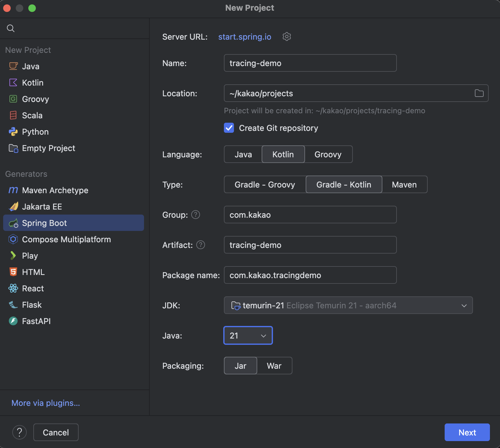Select React generator label
This screenshot has width=500, height=448.
pyautogui.click(x=33, y=288)
